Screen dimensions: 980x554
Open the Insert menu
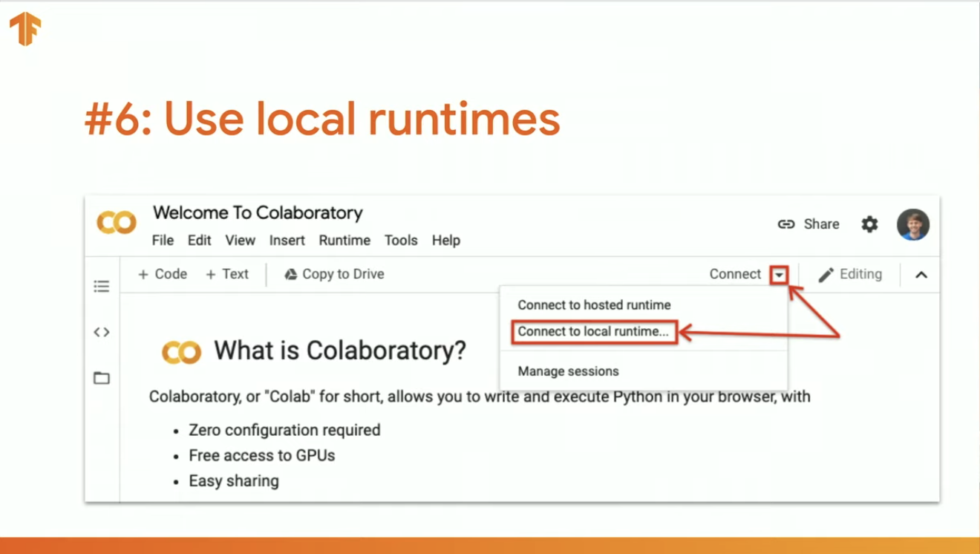pos(287,240)
